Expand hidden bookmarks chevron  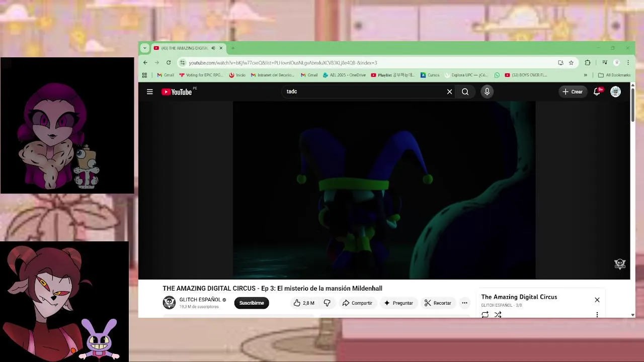click(585, 75)
